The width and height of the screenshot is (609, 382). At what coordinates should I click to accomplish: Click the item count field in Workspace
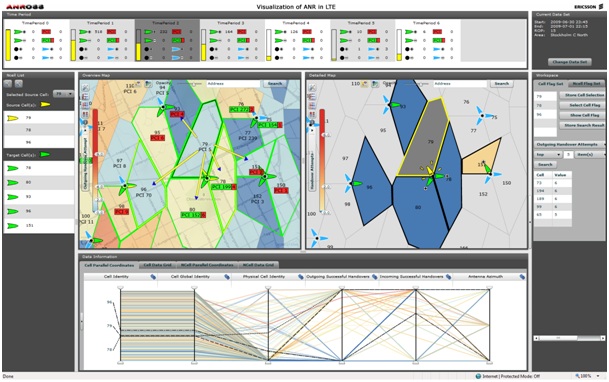(x=568, y=155)
